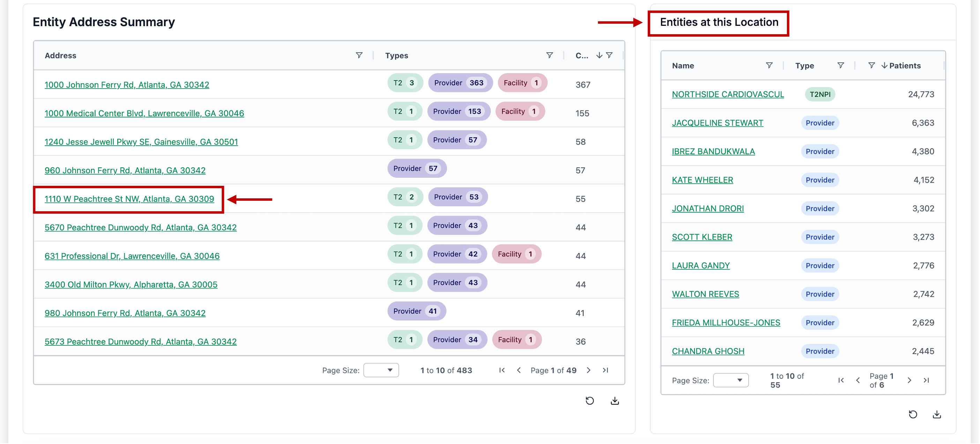Click the Address column filter icon
The height and width of the screenshot is (444, 980).
pos(359,55)
